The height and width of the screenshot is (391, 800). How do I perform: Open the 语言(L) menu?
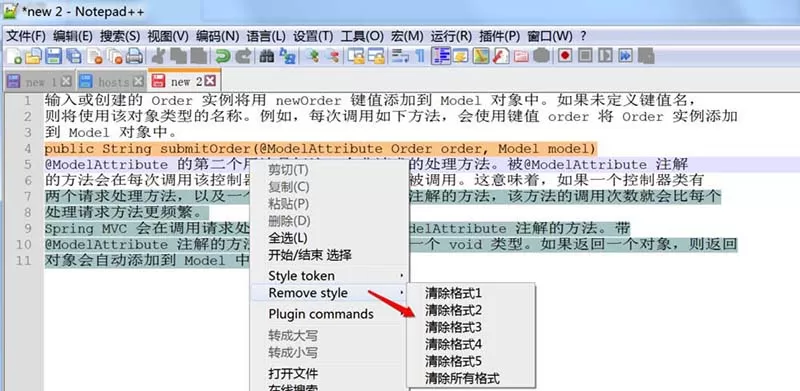[266, 36]
